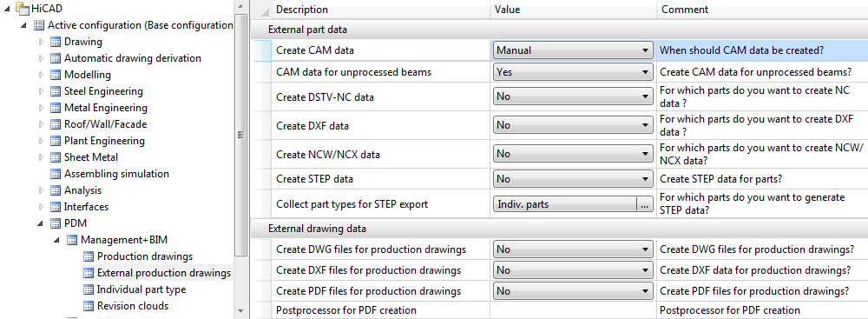
Task: Click the Production drawings node icon
Action: 89,257
